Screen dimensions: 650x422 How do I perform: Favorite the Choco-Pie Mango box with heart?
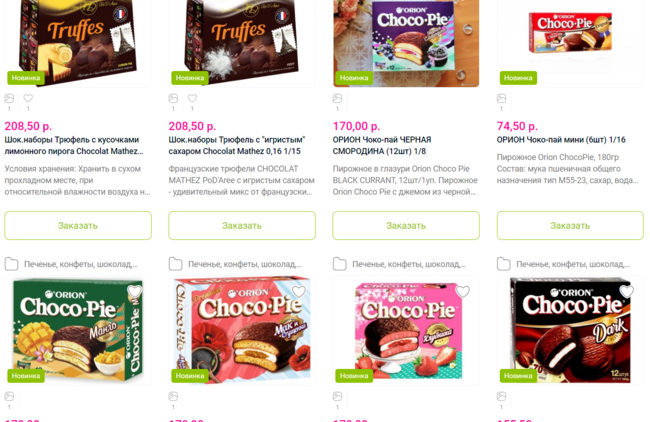tap(135, 291)
